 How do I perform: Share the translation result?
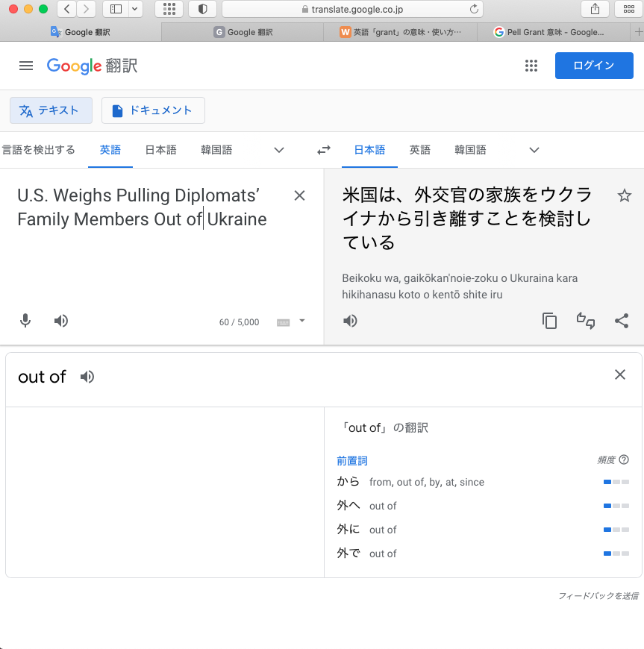pyautogui.click(x=622, y=321)
